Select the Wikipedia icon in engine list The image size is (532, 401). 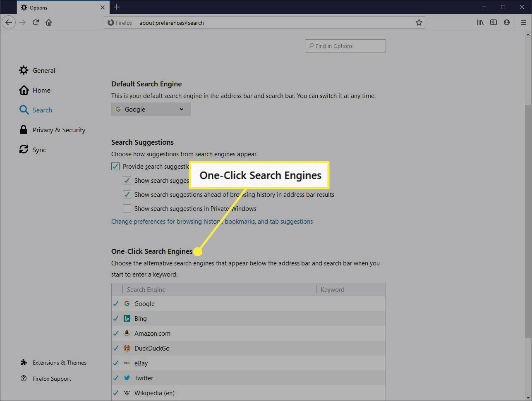tap(127, 393)
